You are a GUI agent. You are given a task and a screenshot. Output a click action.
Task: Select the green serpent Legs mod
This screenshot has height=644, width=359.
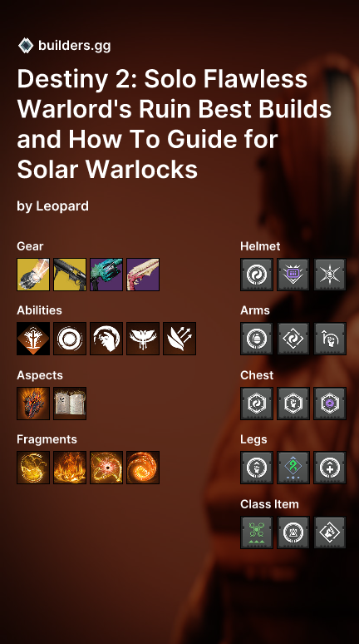point(293,468)
